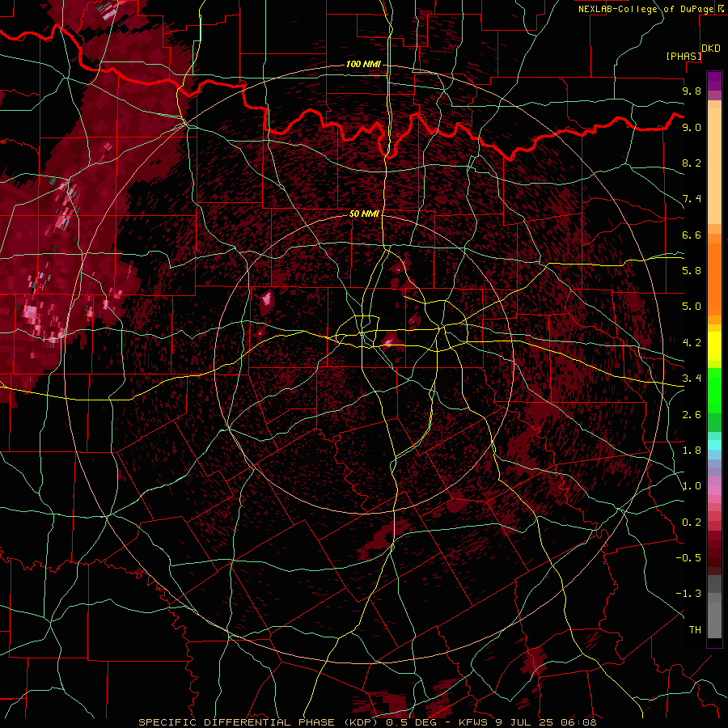Click the 5.8 scale label

[x=692, y=271]
